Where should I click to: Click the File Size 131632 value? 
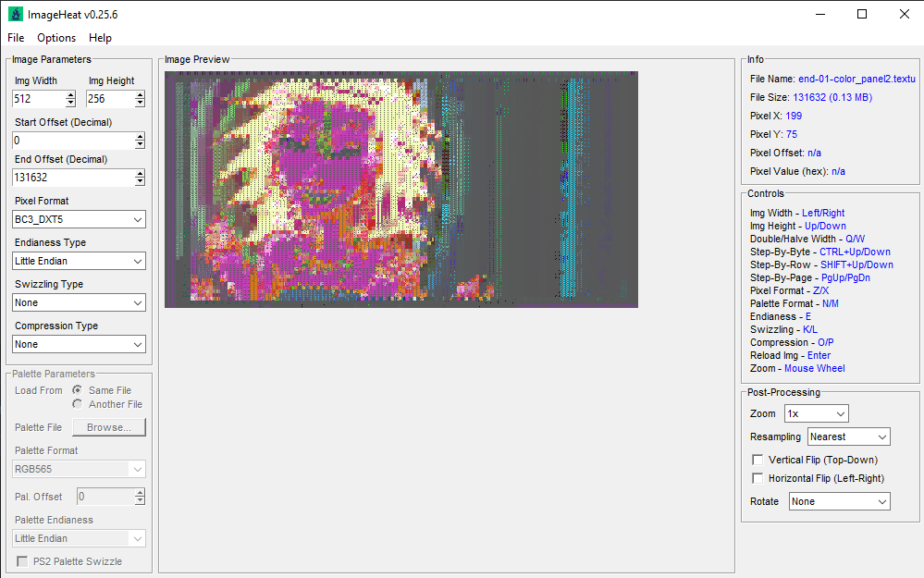pyautogui.click(x=832, y=97)
